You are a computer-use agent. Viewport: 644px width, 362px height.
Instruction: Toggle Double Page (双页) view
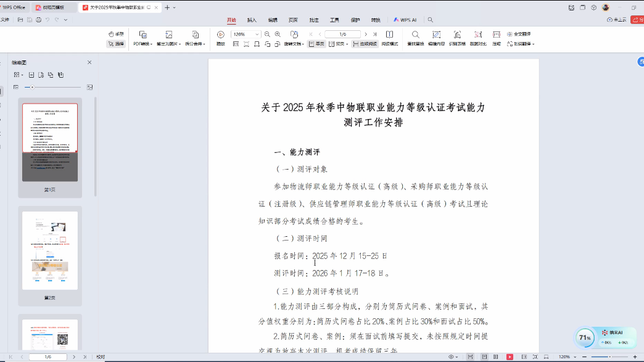click(338, 44)
